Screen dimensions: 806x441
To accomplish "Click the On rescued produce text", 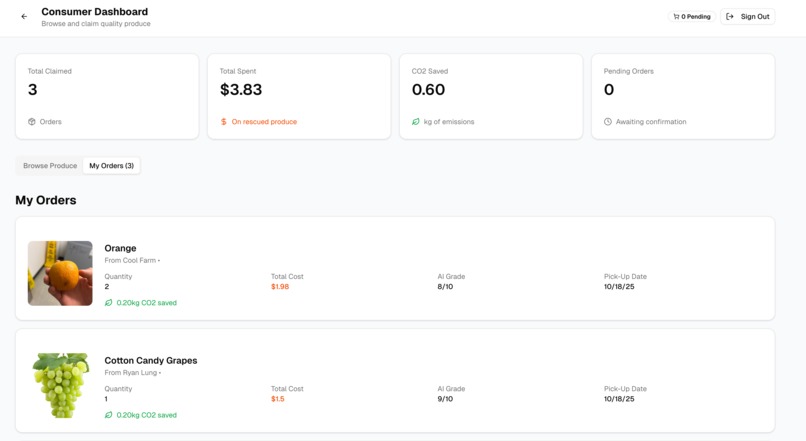I will coord(264,122).
